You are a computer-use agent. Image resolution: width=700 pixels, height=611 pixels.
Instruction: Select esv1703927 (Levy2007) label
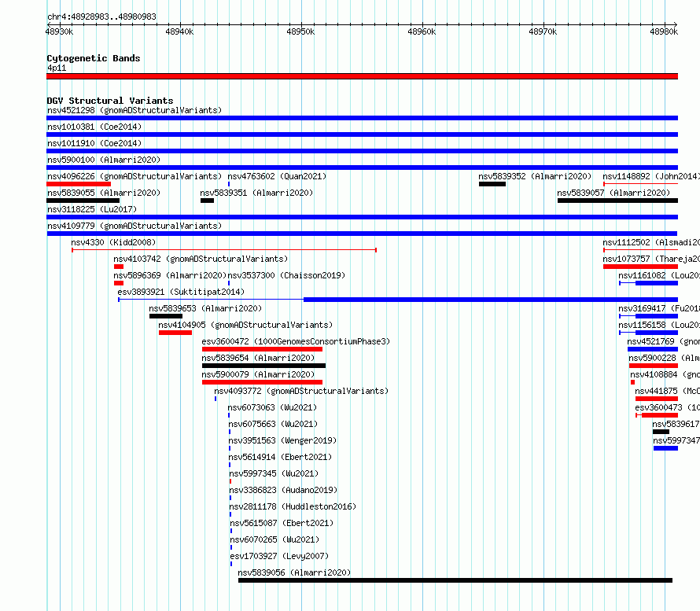tap(279, 556)
